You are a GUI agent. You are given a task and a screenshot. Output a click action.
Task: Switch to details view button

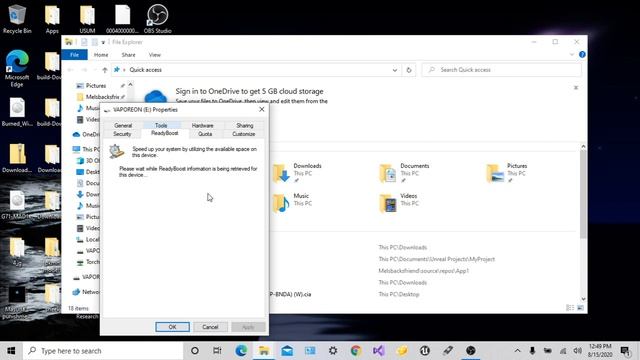[570, 308]
